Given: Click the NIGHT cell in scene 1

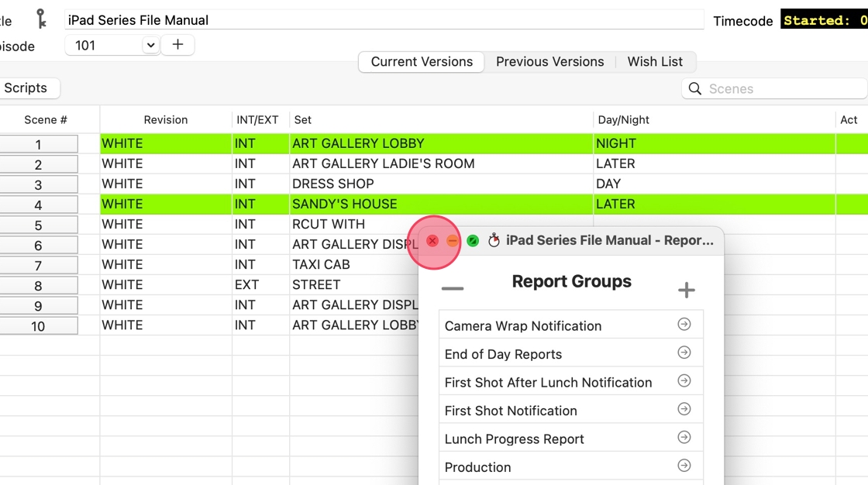Looking at the screenshot, I should (x=714, y=143).
